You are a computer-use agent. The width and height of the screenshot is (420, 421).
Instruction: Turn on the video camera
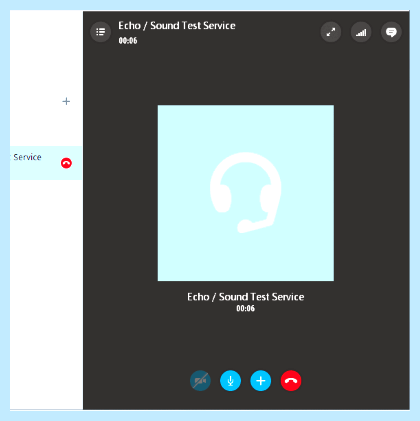tap(200, 380)
